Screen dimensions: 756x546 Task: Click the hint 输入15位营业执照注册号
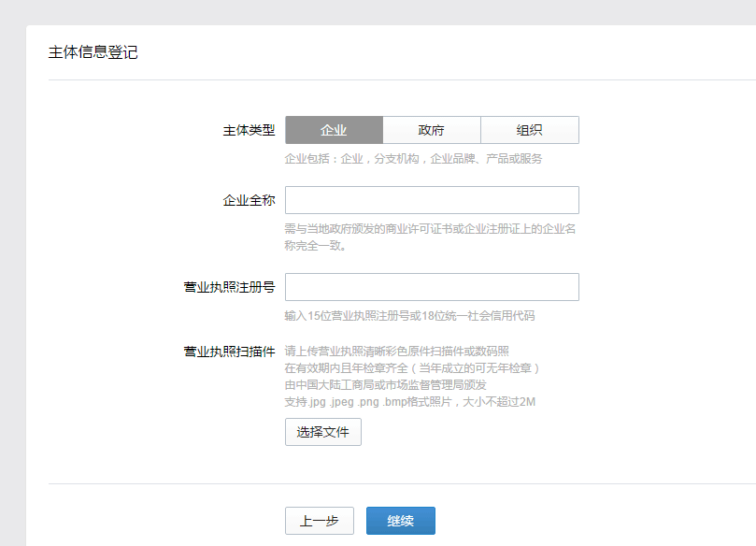click(x=409, y=316)
